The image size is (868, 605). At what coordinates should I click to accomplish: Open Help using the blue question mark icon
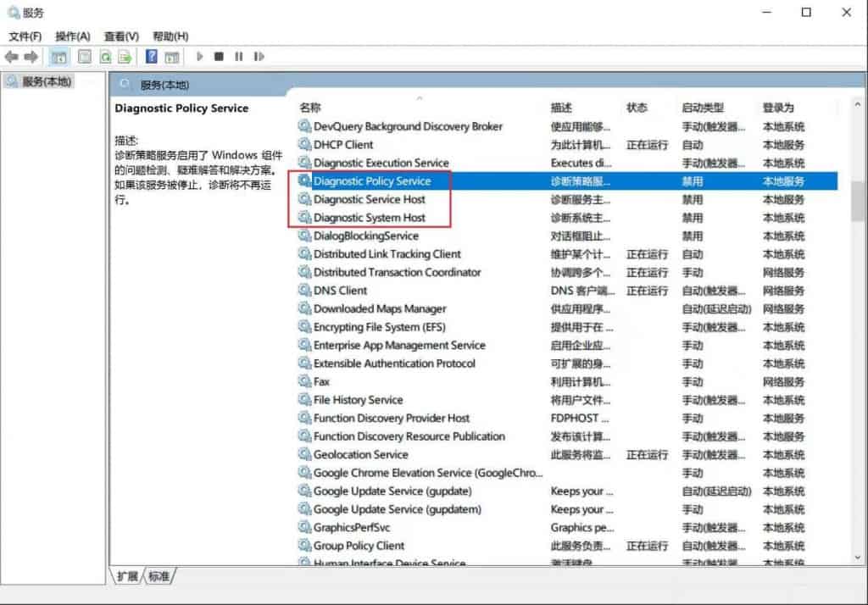(151, 56)
